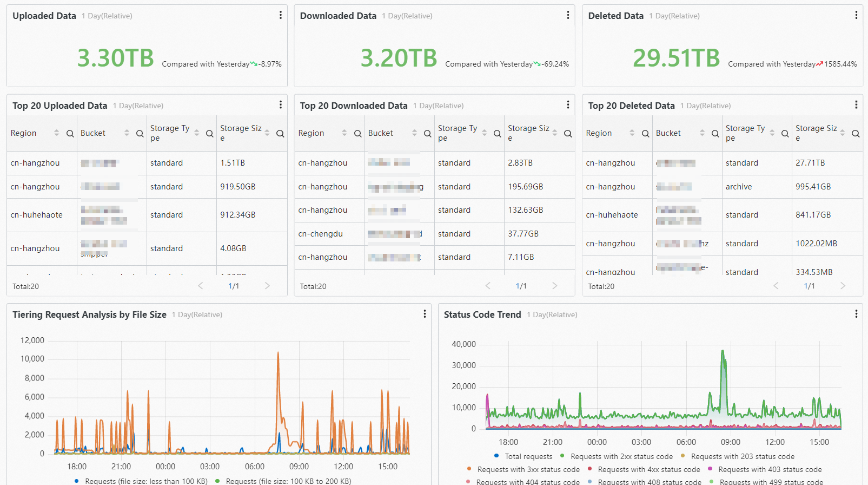Open Status Code Trend options menu
The image size is (868, 485).
(x=856, y=314)
